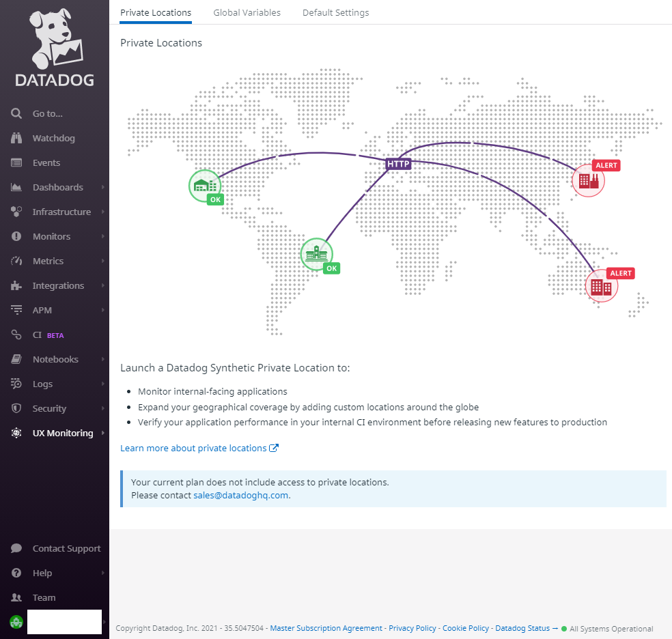The height and width of the screenshot is (639, 672).
Task: Expand the Help submenu arrow
Action: pos(103,573)
